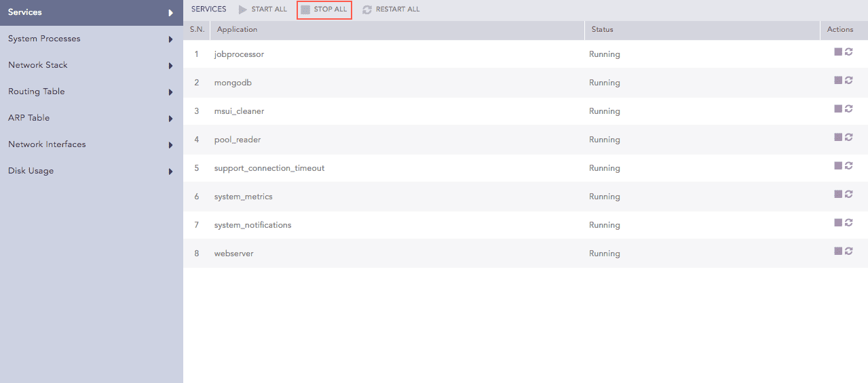This screenshot has width=868, height=383.
Task: Click stop icon for jobprocessor service
Action: (x=838, y=52)
